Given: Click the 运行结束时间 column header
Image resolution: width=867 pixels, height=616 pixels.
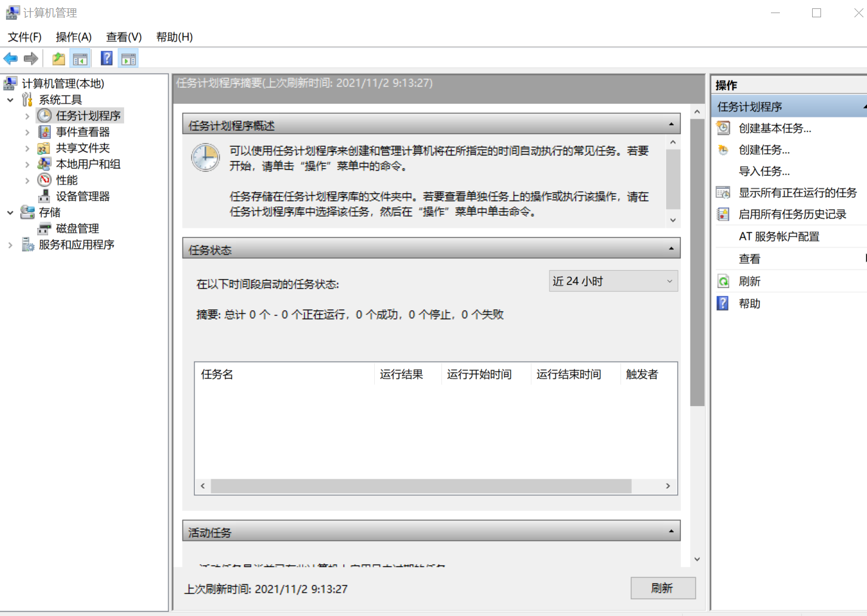Looking at the screenshot, I should pyautogui.click(x=575, y=374).
